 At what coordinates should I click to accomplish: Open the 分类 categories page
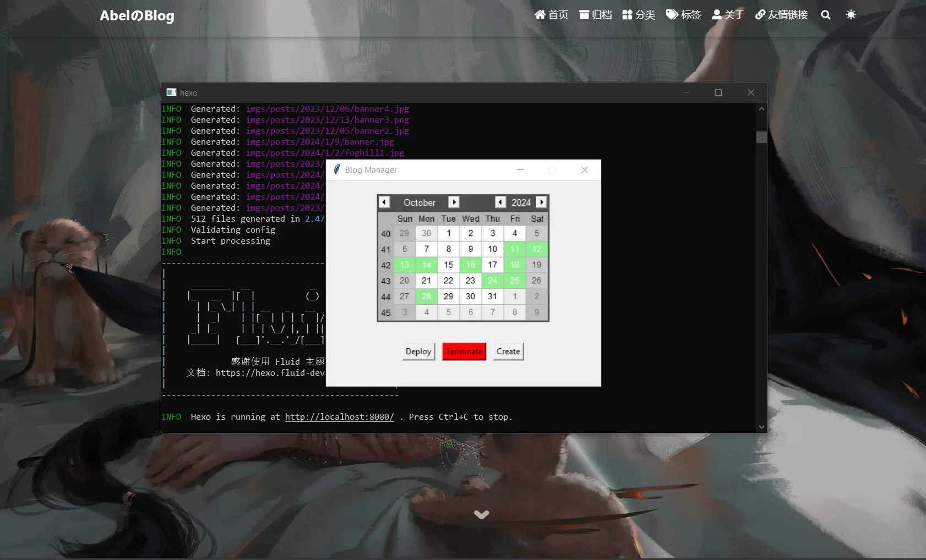[639, 15]
